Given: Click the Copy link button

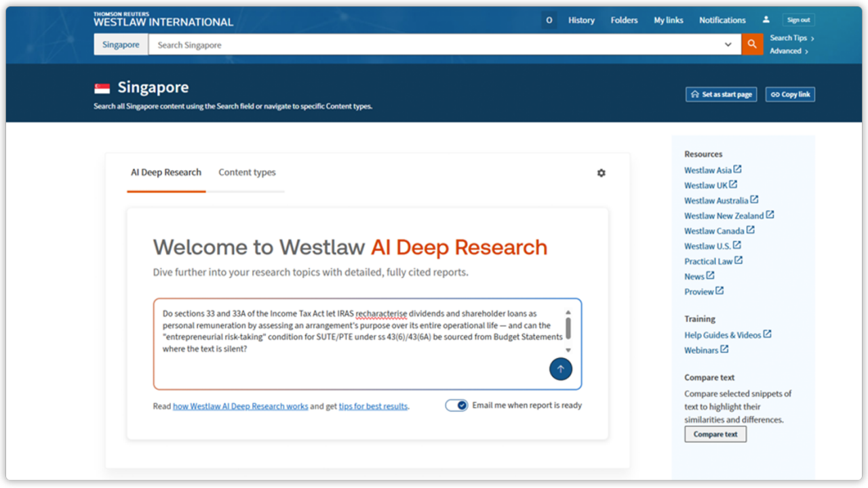Looking at the screenshot, I should (x=790, y=94).
